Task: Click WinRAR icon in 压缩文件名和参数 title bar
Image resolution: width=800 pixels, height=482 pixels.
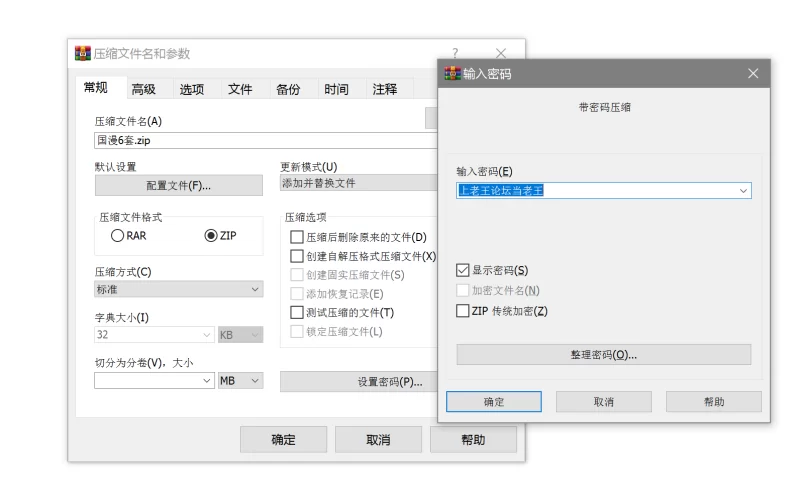Action: pyautogui.click(x=82, y=53)
